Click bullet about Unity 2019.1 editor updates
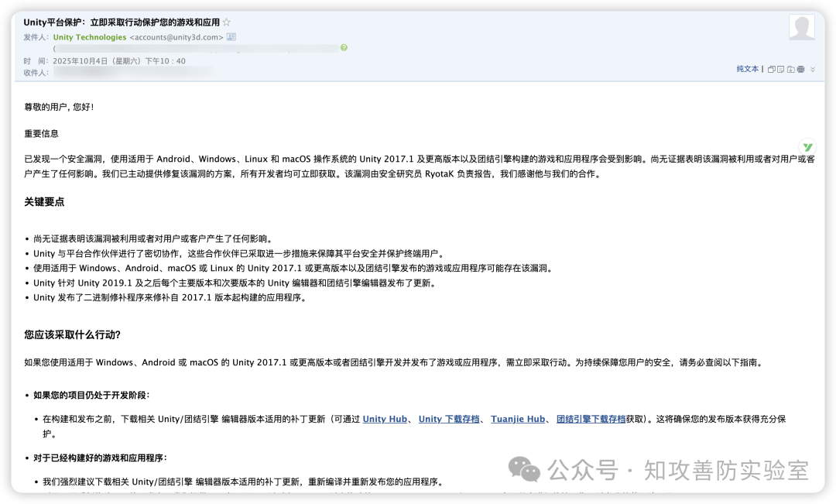Image resolution: width=836 pixels, height=504 pixels. point(235,283)
